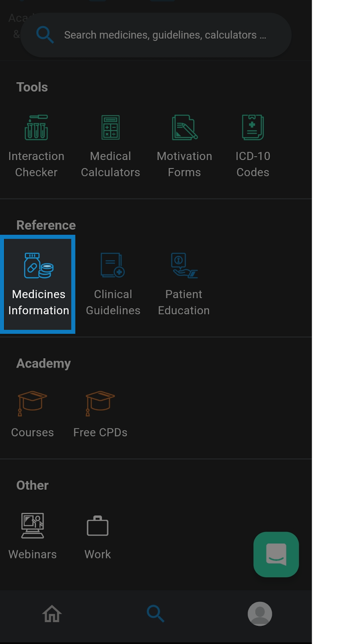Open the Webinars computer icon
362x644 pixels.
33,526
